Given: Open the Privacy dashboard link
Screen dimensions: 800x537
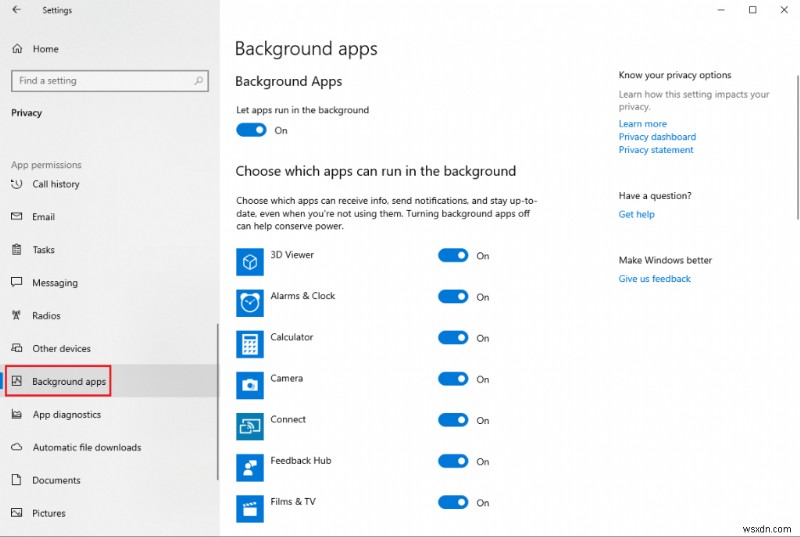Looking at the screenshot, I should (x=657, y=137).
